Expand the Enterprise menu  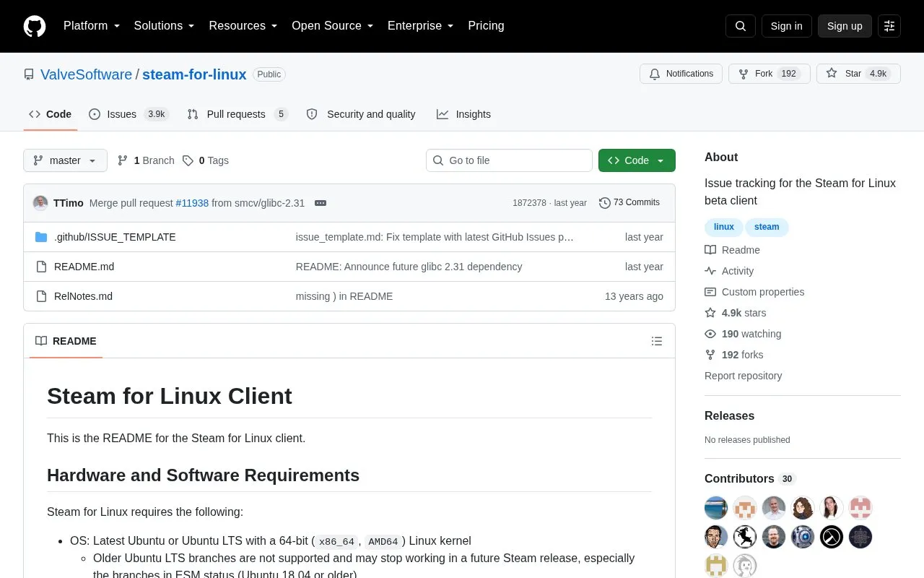tap(421, 26)
